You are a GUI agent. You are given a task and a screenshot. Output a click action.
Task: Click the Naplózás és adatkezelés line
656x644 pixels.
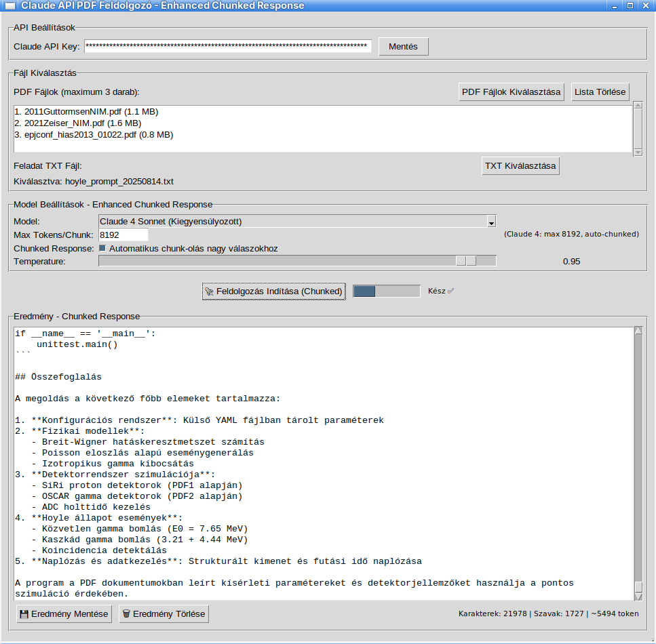tap(218, 561)
